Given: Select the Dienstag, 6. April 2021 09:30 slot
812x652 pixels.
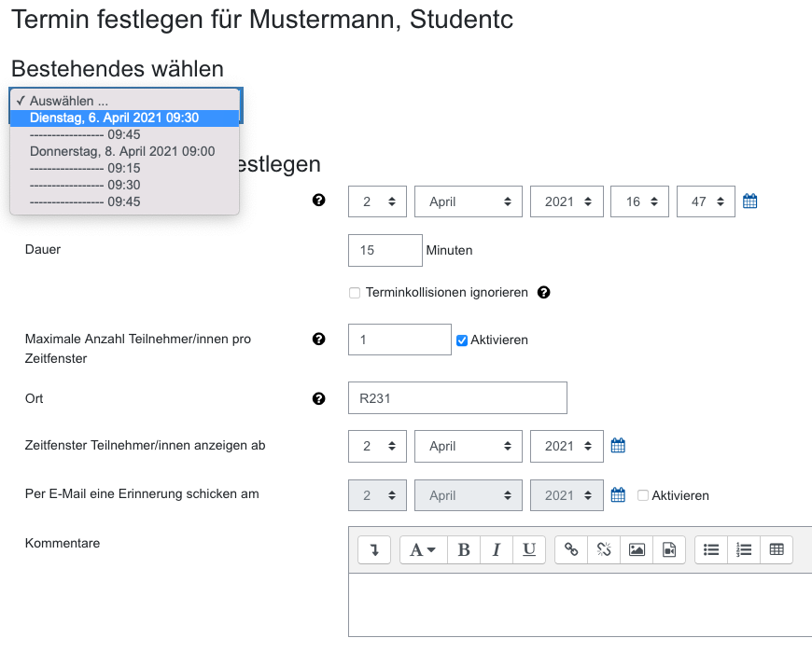Looking at the screenshot, I should click(x=125, y=118).
